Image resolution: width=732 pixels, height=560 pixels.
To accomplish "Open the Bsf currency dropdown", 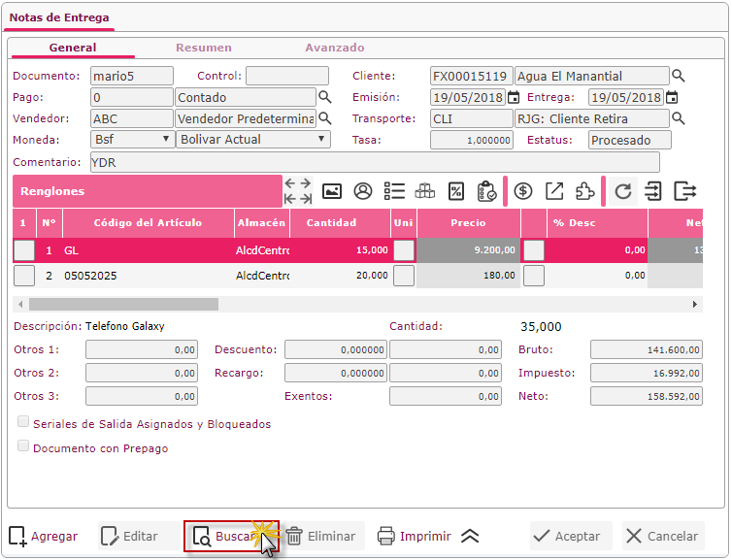I will point(131,140).
